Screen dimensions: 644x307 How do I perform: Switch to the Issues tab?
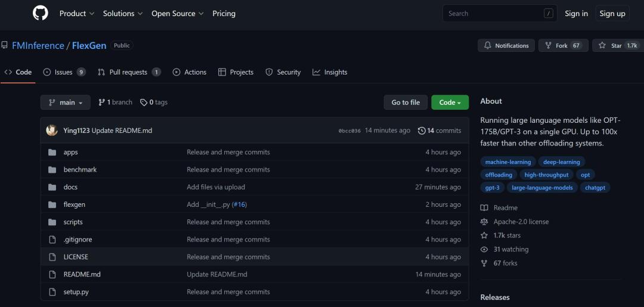(x=64, y=72)
